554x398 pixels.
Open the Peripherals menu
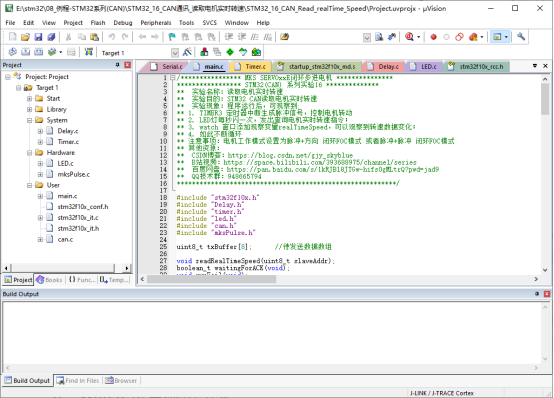point(156,23)
